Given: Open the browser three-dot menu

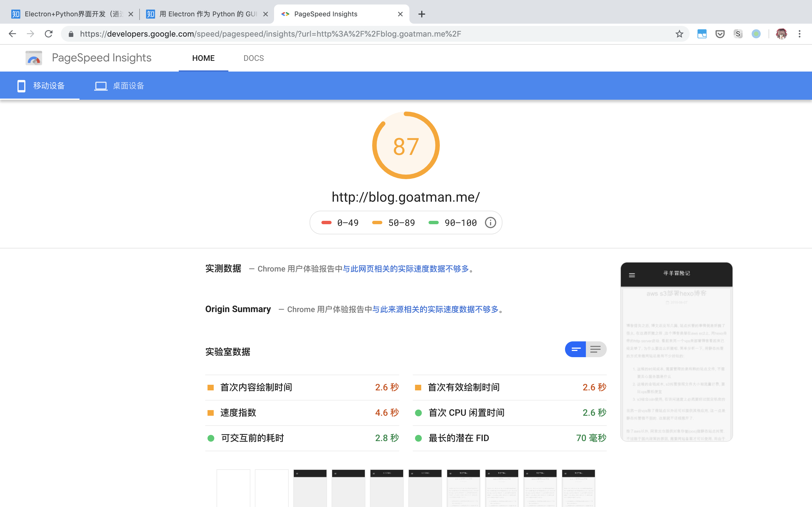Looking at the screenshot, I should [x=800, y=34].
